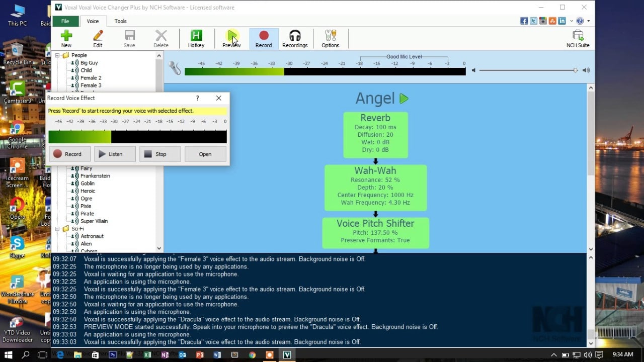This screenshot has width=644, height=362.
Task: Select the Voice Pitch Shifter effect block
Action: pyautogui.click(x=375, y=233)
